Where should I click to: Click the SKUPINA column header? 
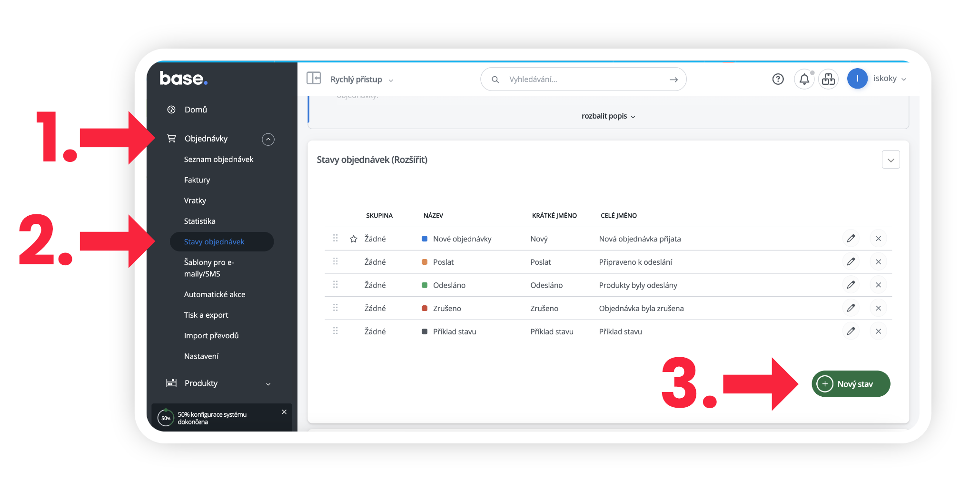point(379,215)
